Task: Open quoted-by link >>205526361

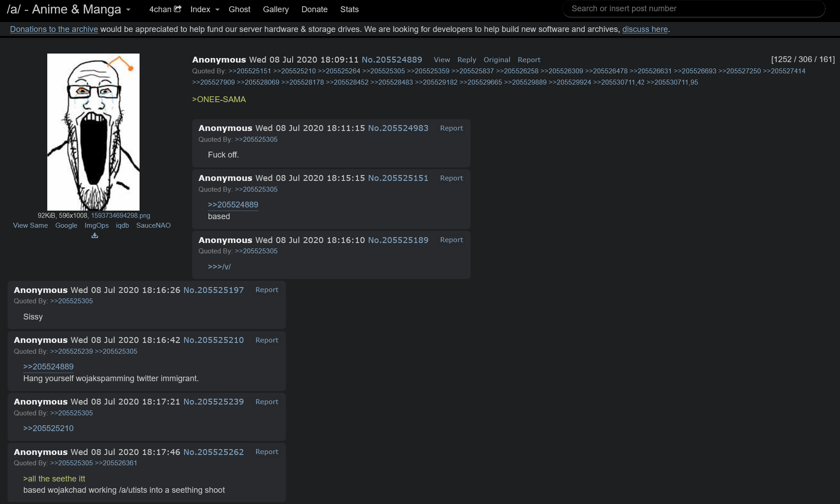Action: (x=116, y=463)
